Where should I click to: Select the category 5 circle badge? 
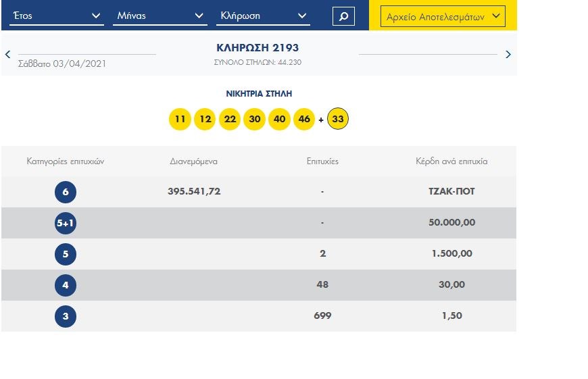pyautogui.click(x=66, y=254)
